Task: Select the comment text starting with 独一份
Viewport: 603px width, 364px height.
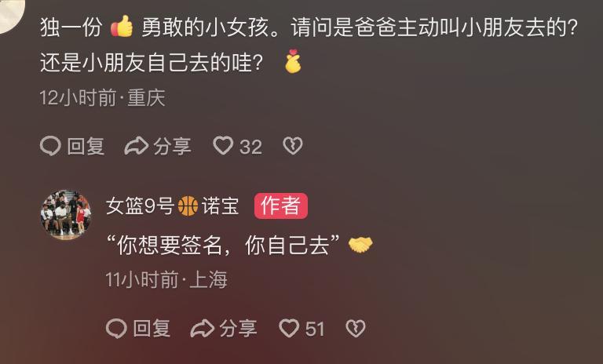Action: 309,44
